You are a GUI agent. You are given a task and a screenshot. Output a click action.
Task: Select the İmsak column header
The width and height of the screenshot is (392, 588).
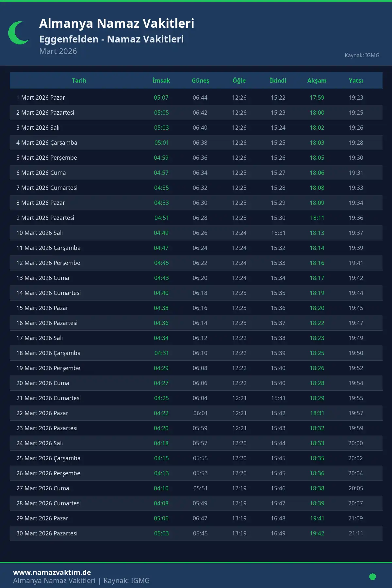coord(161,80)
